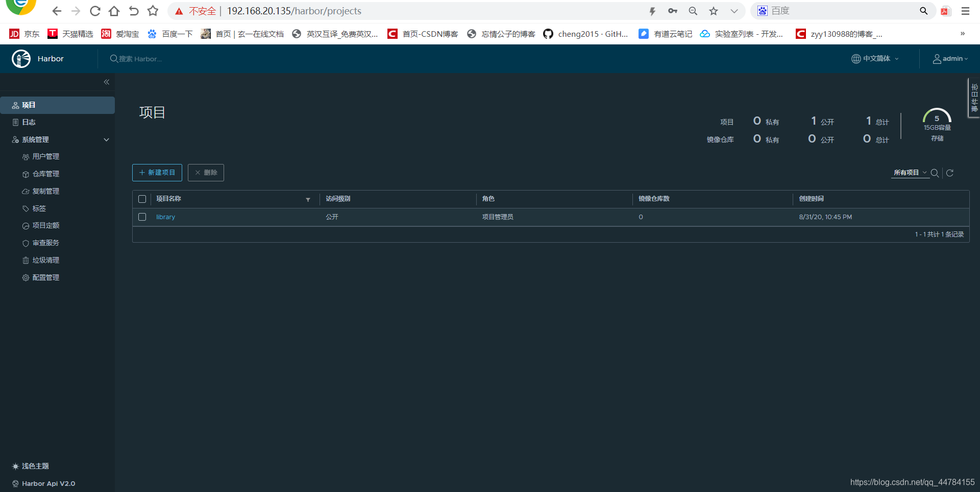
Task: Open 标签 in sidebar
Action: [x=39, y=208]
